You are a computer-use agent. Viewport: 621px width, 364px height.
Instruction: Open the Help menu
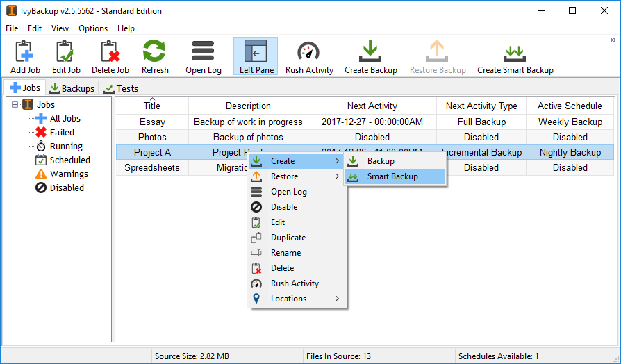(x=126, y=28)
